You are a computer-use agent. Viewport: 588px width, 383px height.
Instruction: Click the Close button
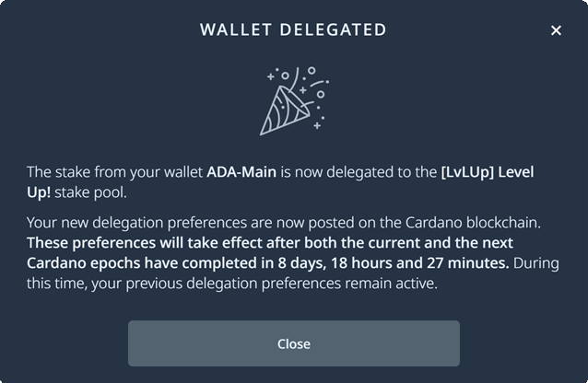[293, 343]
